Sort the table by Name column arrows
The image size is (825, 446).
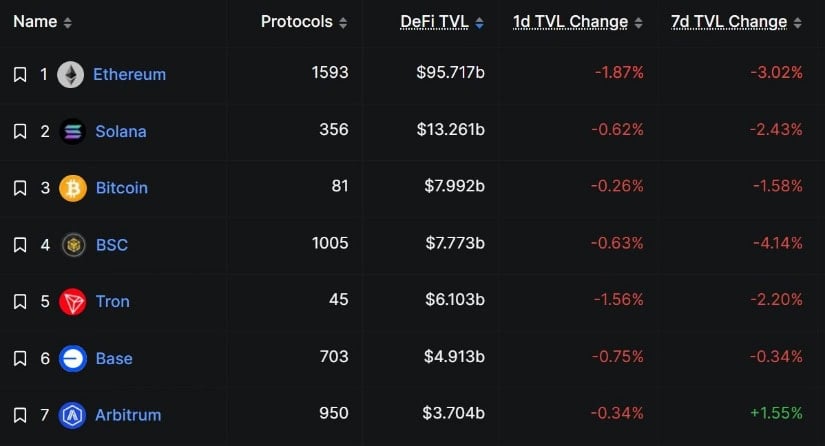click(x=67, y=23)
